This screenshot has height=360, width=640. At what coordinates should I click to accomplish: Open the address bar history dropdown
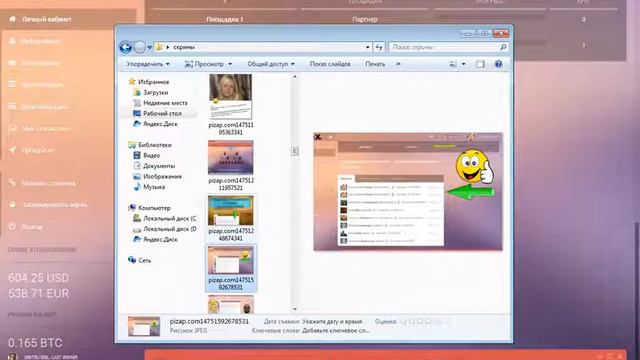(367, 47)
